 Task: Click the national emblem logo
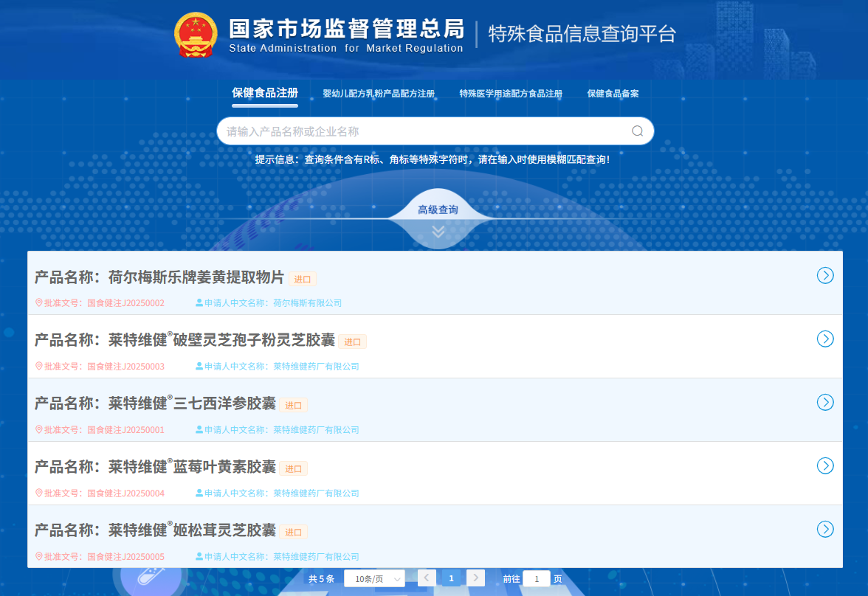196,35
